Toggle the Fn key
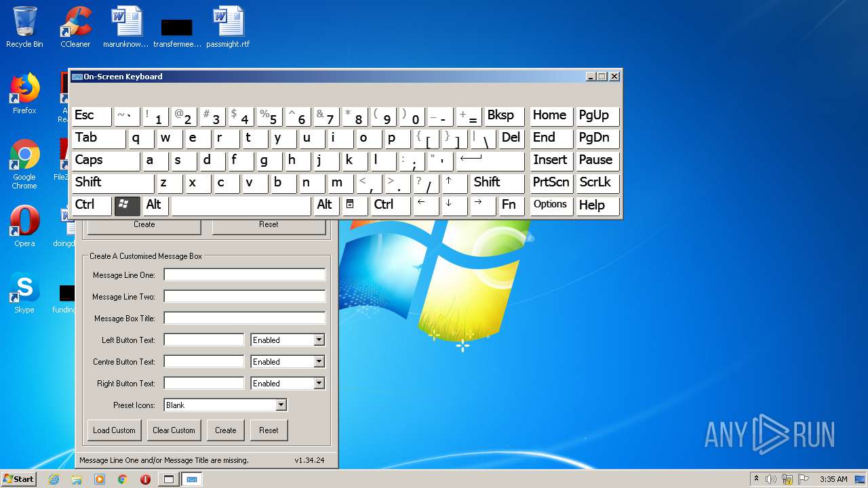Image resolution: width=868 pixels, height=488 pixels. click(511, 205)
